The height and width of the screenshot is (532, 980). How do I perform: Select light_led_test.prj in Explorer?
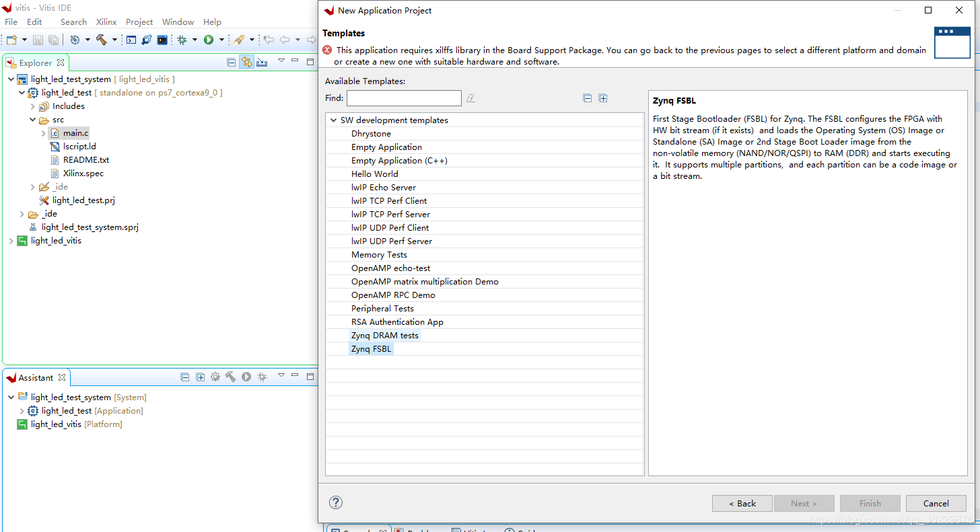[83, 200]
